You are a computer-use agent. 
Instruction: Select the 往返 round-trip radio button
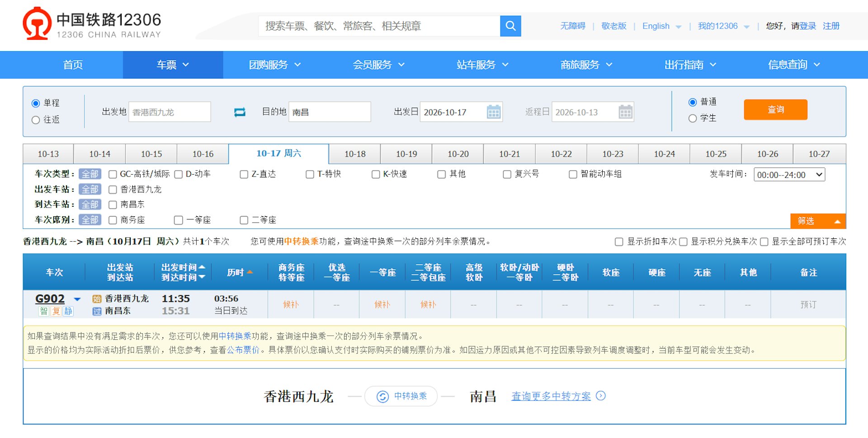[x=36, y=120]
